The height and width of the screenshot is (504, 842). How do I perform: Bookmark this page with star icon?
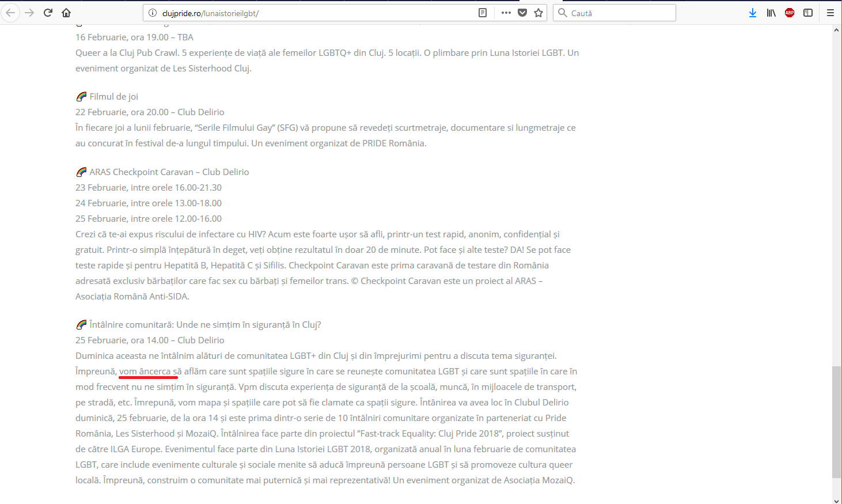[x=538, y=13]
